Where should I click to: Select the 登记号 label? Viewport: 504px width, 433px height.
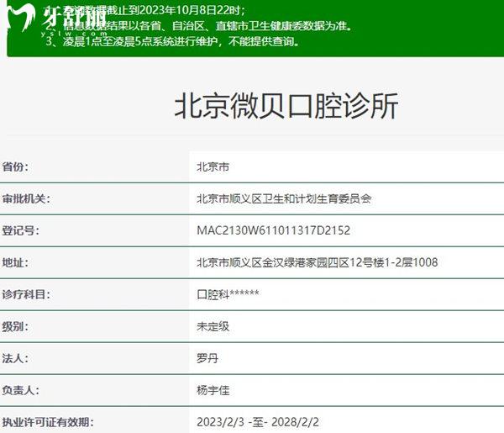(x=20, y=230)
